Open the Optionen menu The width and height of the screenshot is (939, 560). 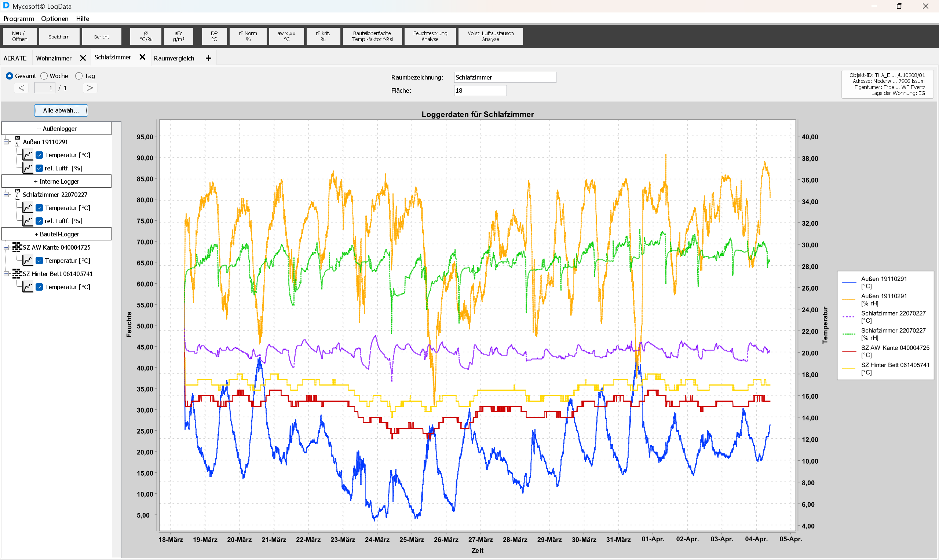click(55, 18)
